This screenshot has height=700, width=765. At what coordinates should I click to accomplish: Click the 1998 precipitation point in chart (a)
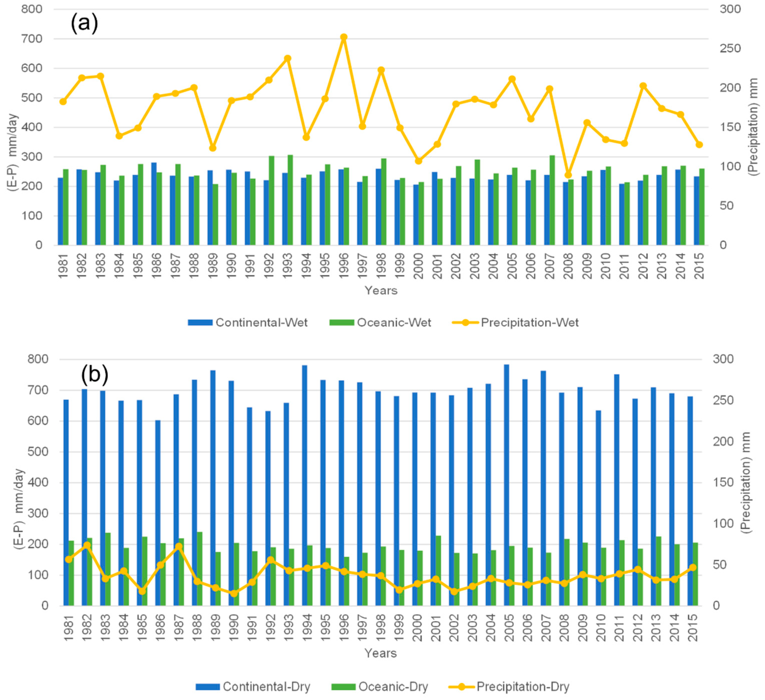pyautogui.click(x=381, y=70)
